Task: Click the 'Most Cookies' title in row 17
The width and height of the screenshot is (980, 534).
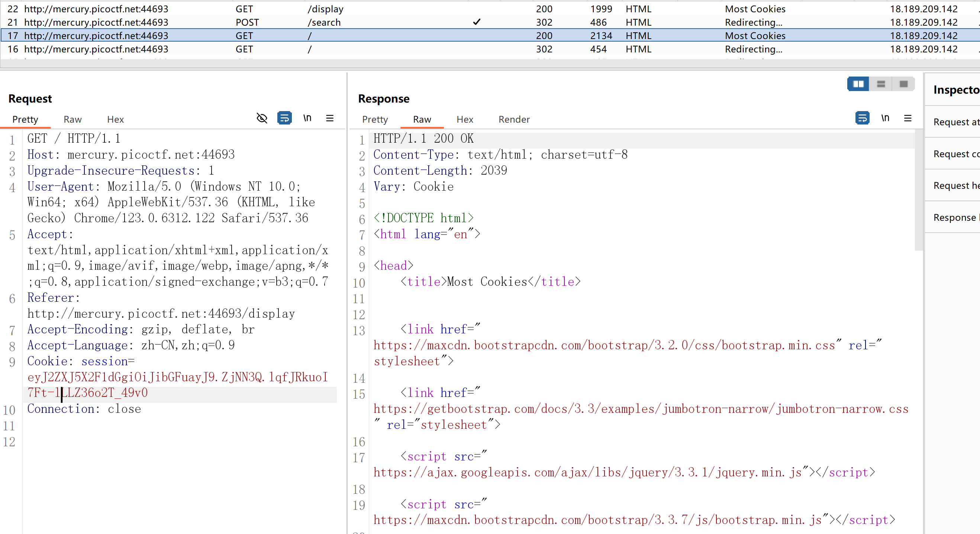Action: tap(755, 35)
